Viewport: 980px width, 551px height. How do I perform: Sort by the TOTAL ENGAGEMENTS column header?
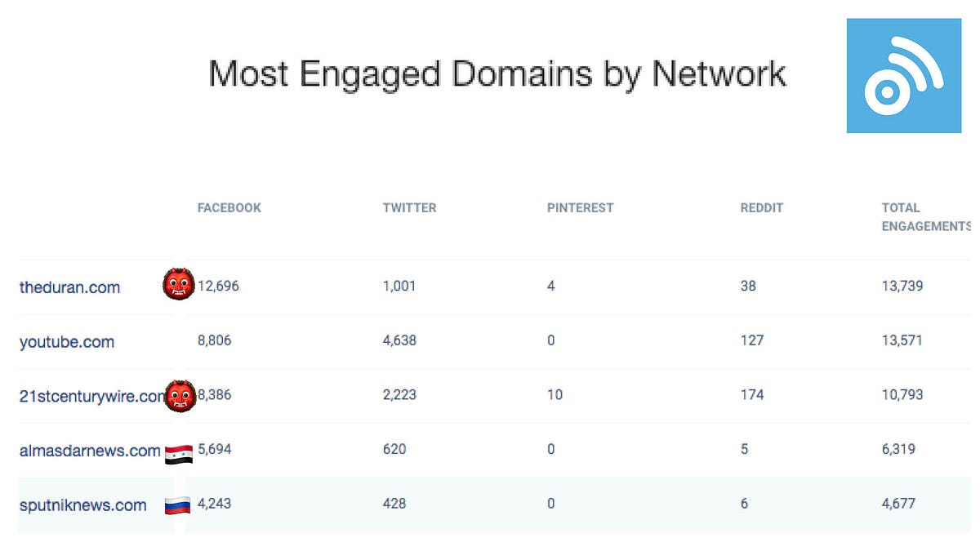(x=926, y=217)
